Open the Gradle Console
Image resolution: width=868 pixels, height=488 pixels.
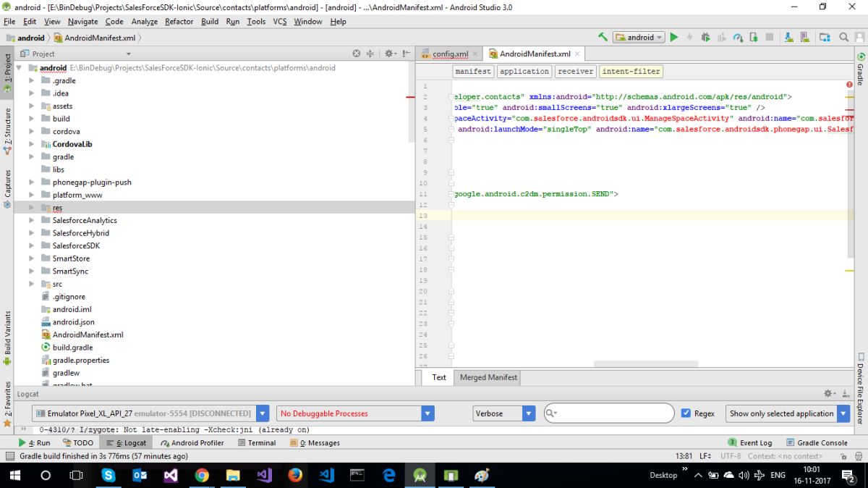816,442
